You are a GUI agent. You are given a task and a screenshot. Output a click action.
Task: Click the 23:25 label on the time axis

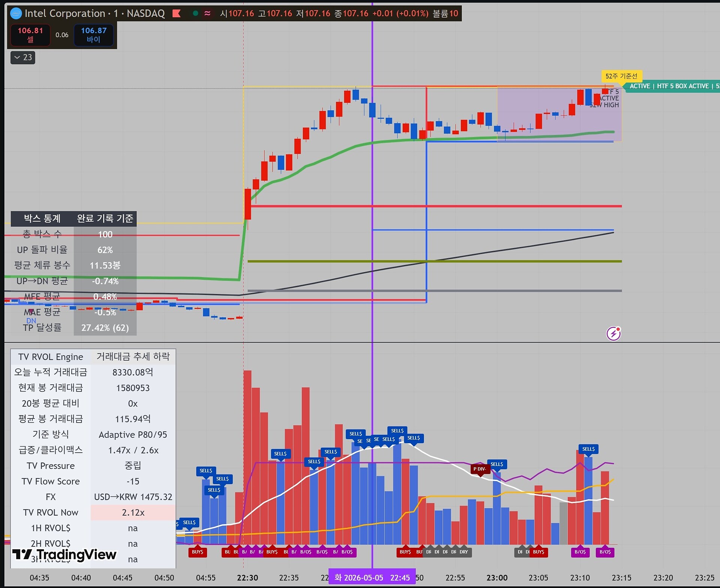pos(705,578)
